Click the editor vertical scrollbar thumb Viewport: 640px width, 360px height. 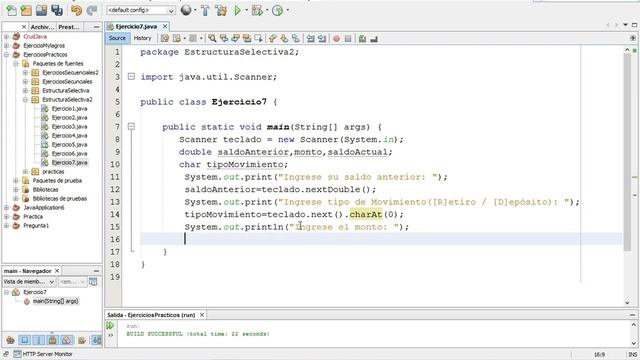click(627, 152)
